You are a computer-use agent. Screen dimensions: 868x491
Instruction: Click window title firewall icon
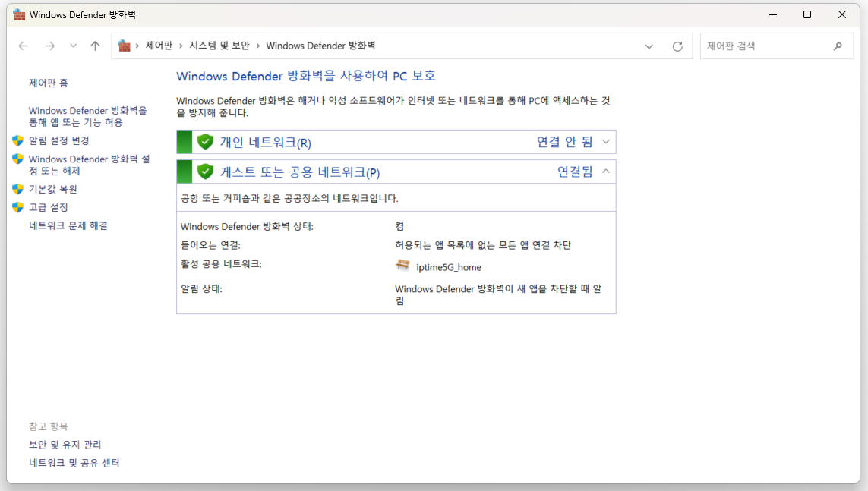point(19,15)
